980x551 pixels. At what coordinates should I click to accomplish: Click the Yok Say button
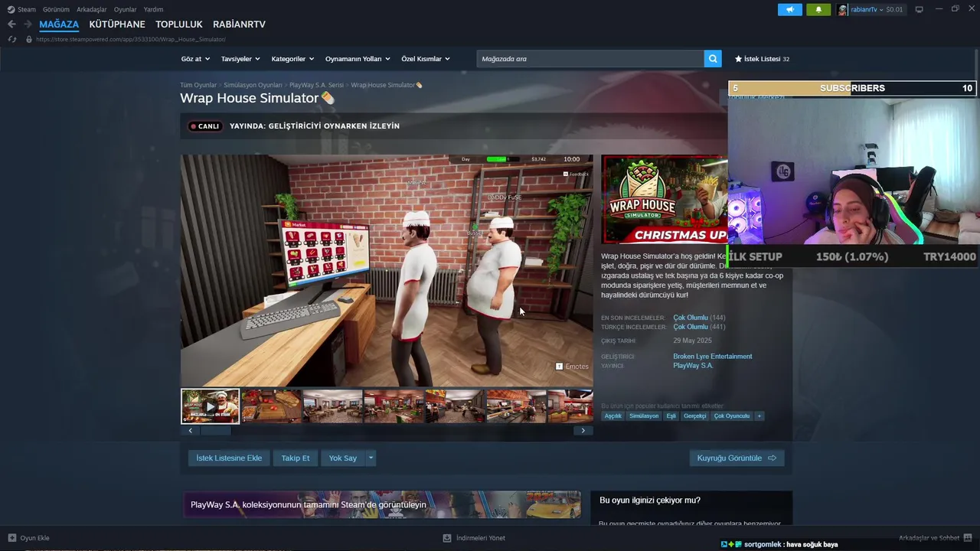point(343,458)
